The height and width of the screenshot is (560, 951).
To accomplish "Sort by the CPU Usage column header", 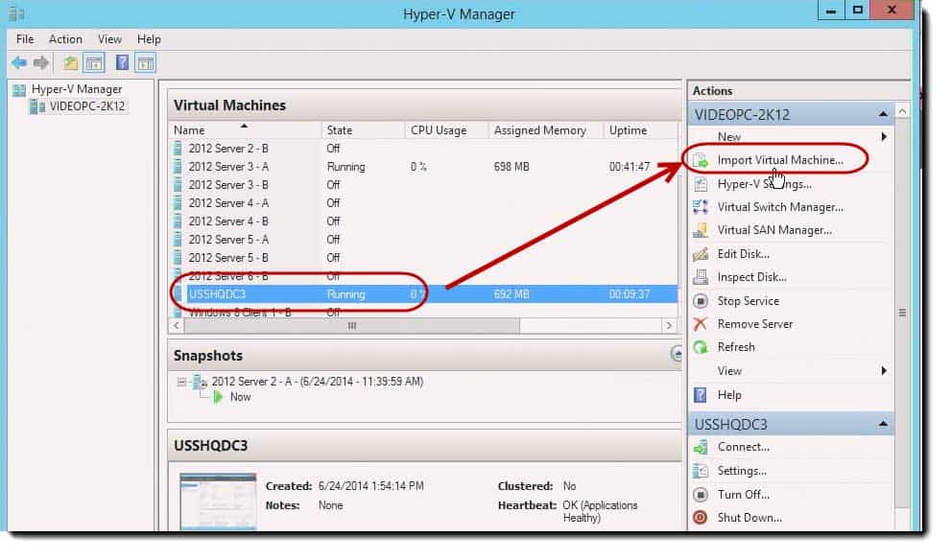I will (446, 130).
